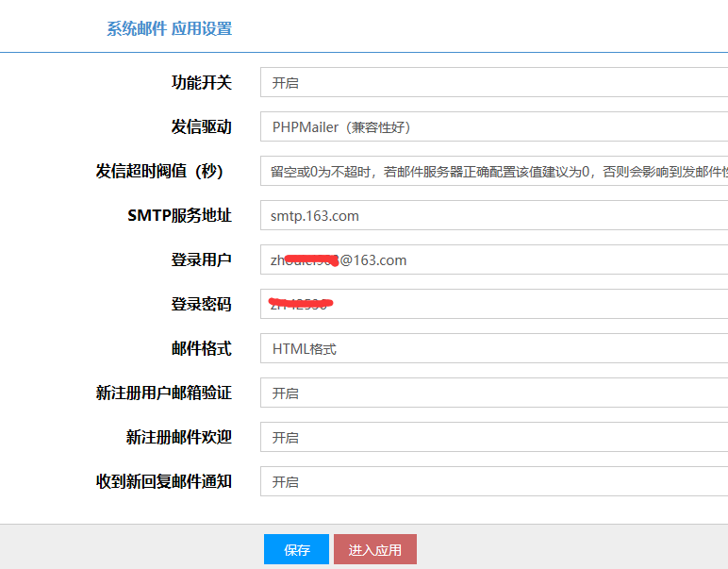Click the 登录用户 text label

tap(201, 259)
